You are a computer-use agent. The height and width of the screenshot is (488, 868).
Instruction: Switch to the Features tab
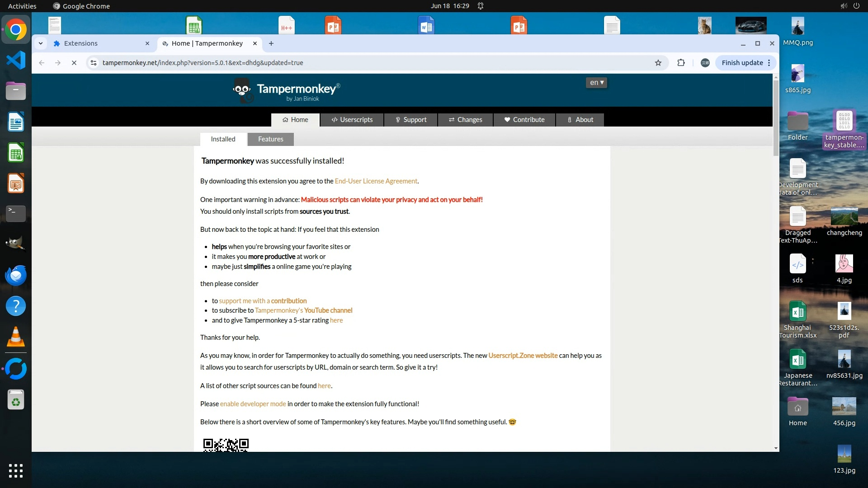(x=270, y=139)
